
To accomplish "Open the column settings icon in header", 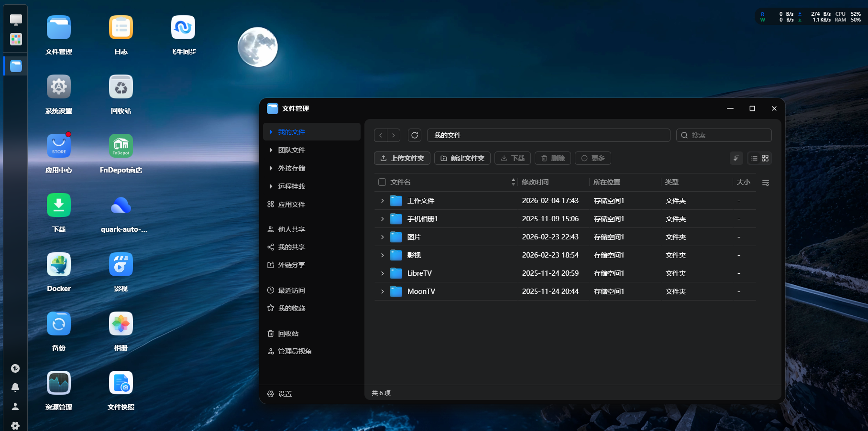I will coord(765,183).
